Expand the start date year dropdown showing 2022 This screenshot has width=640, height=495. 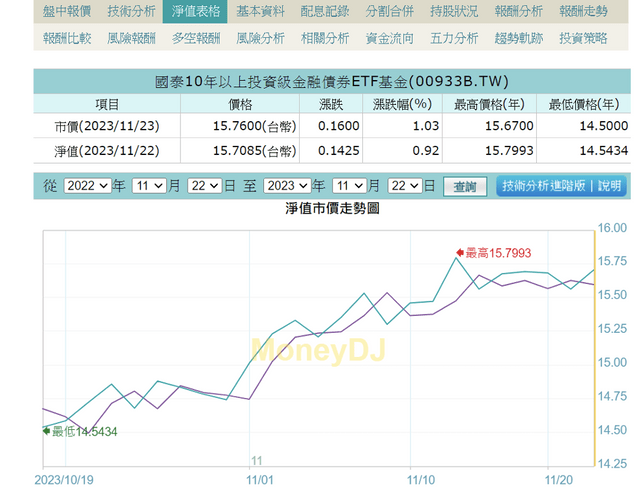[x=87, y=186]
